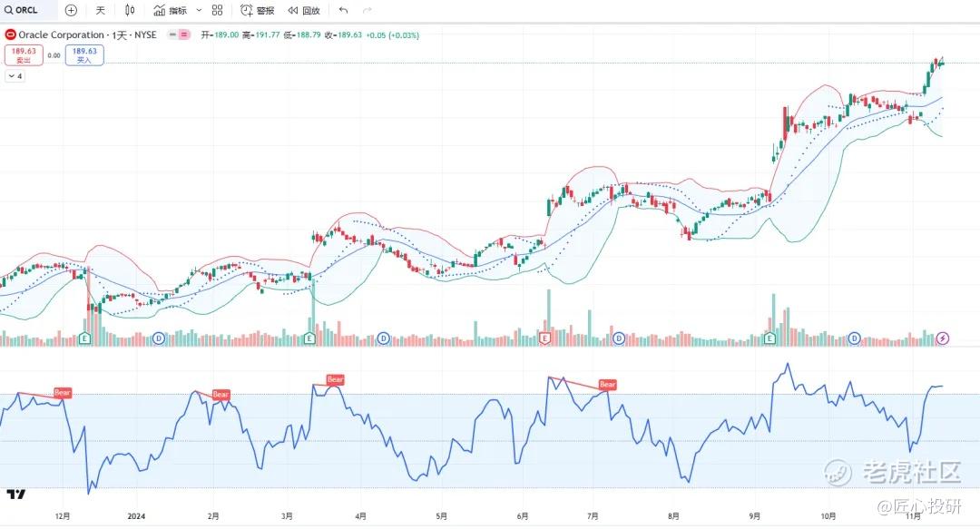980x529 pixels.
Task: Click the Bear label near December
Action: [63, 393]
